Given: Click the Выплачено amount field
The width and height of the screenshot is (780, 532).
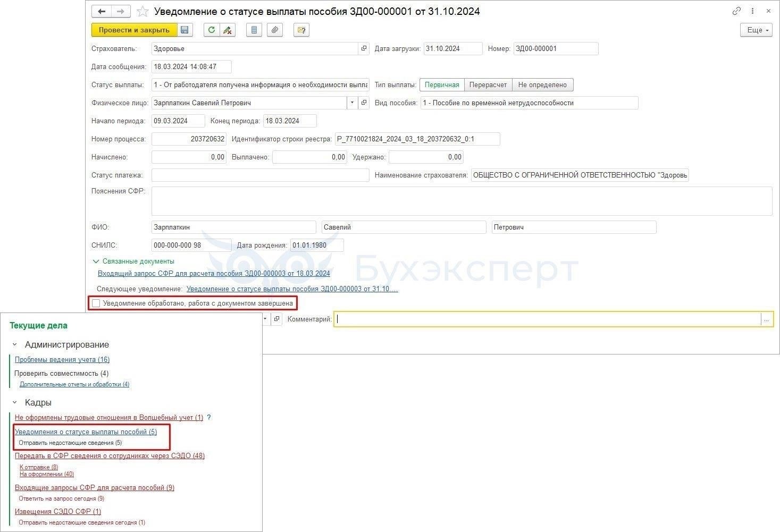Looking at the screenshot, I should [x=309, y=157].
